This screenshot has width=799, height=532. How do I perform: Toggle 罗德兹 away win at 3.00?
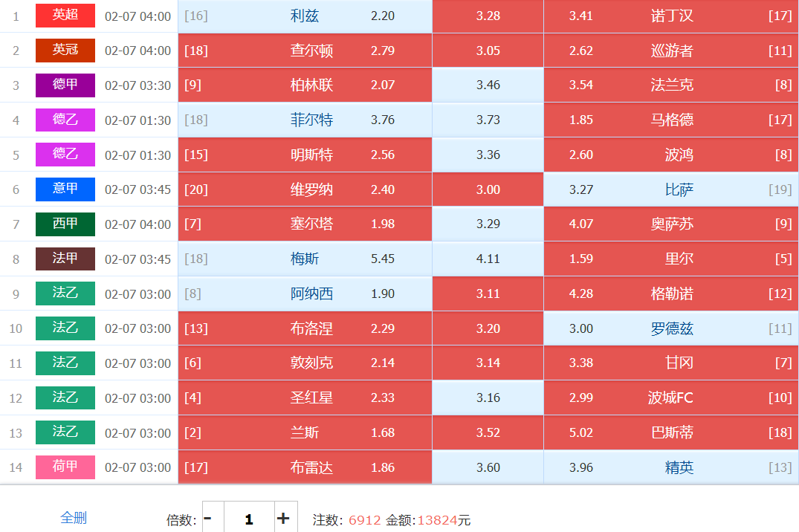[x=670, y=328]
